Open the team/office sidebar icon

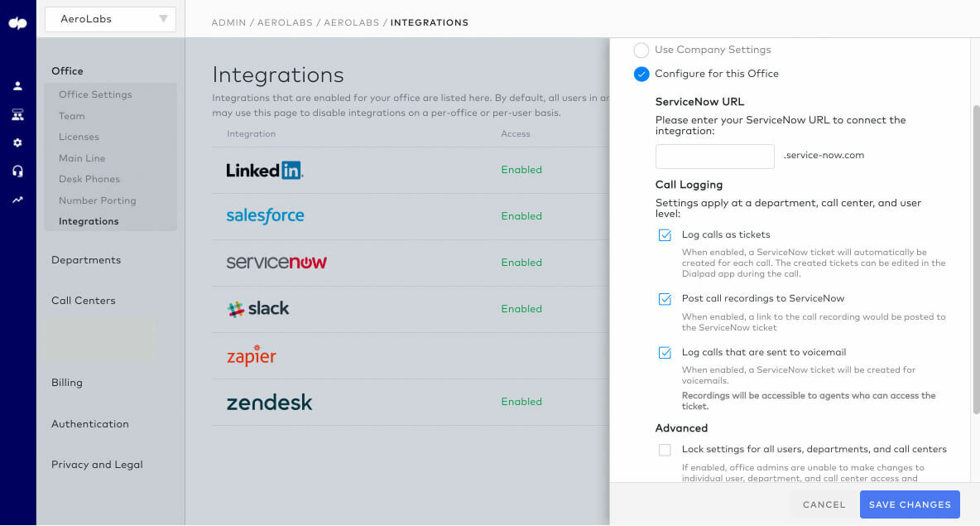pyautogui.click(x=17, y=114)
